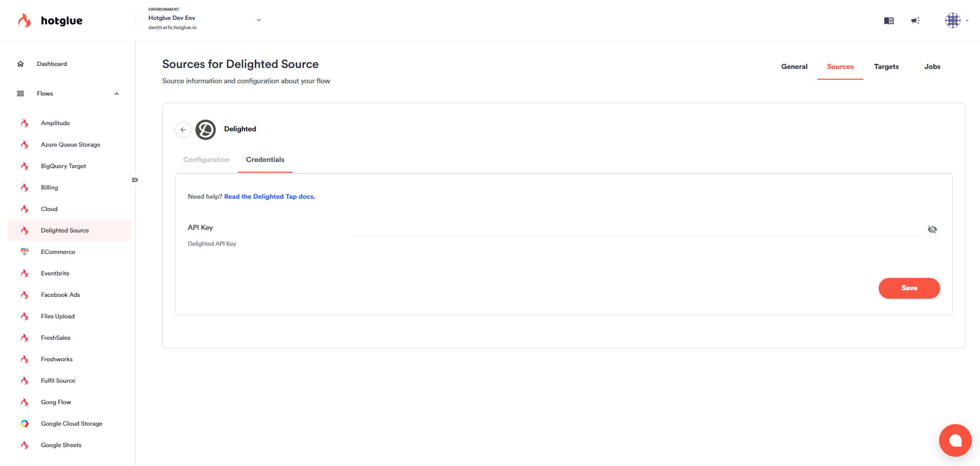Screen dimensions: 980x466
Task: Click the Delighted connector title
Action: click(240, 129)
